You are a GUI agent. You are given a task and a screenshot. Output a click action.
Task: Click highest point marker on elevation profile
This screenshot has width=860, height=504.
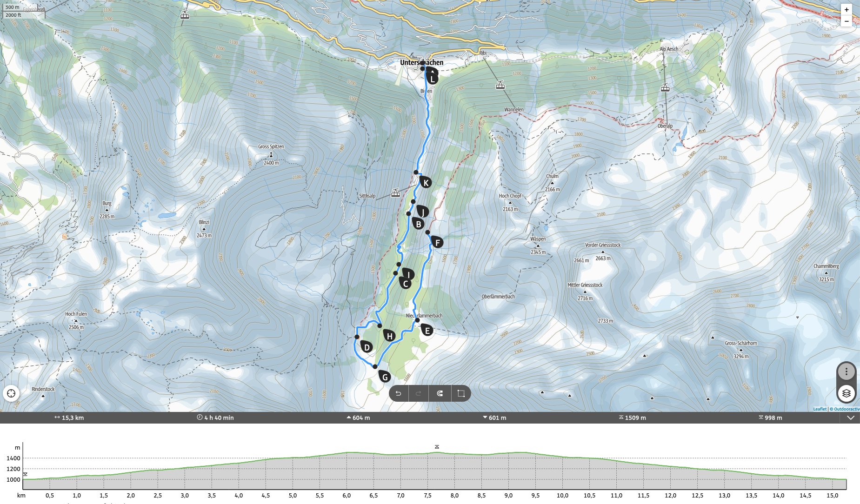pos(437,447)
